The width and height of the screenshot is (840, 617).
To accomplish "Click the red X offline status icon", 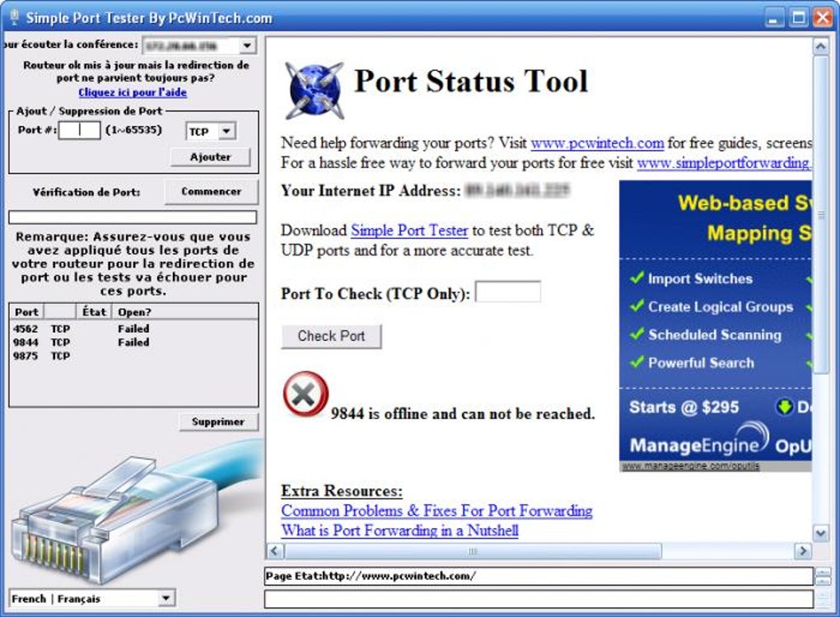I will [x=306, y=395].
